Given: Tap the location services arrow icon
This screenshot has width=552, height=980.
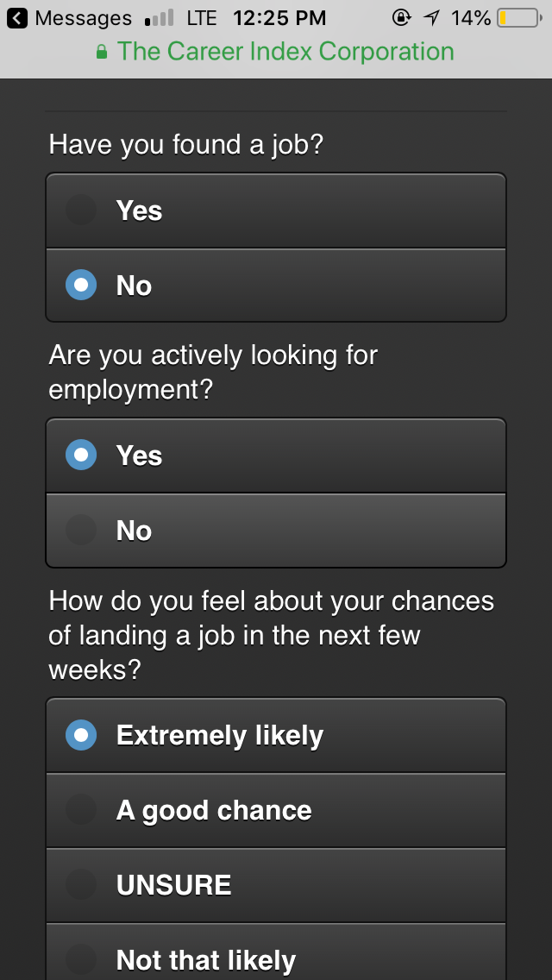Looking at the screenshot, I should [431, 17].
